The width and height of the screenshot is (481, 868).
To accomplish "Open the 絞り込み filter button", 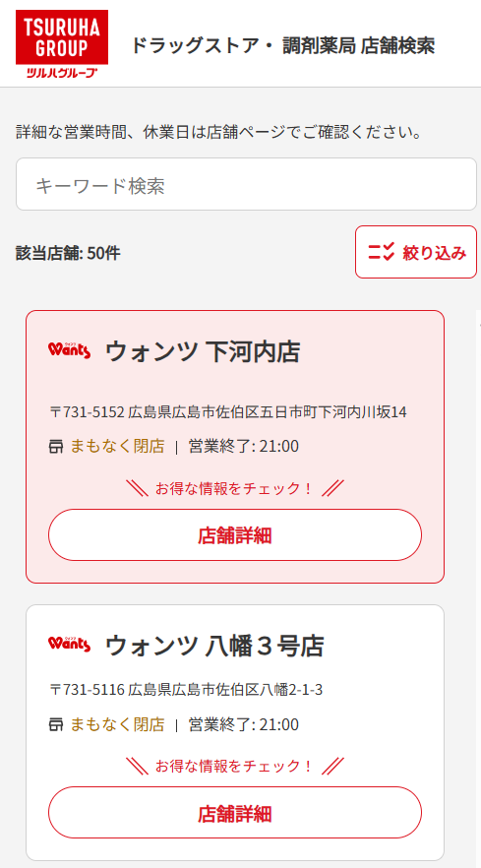I will pos(416,252).
